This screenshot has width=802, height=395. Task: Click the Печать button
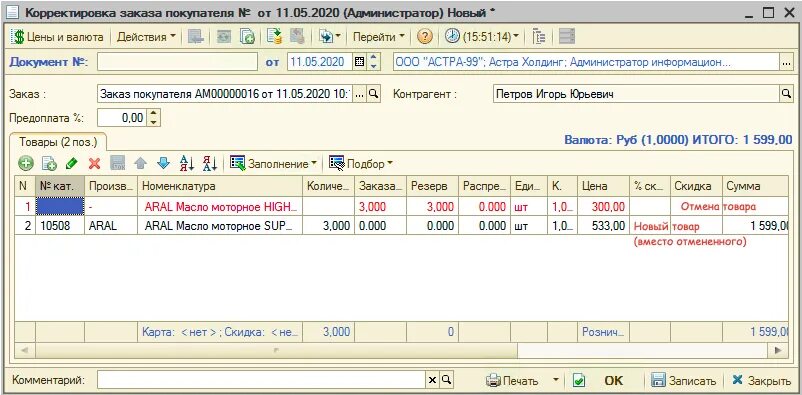point(513,381)
